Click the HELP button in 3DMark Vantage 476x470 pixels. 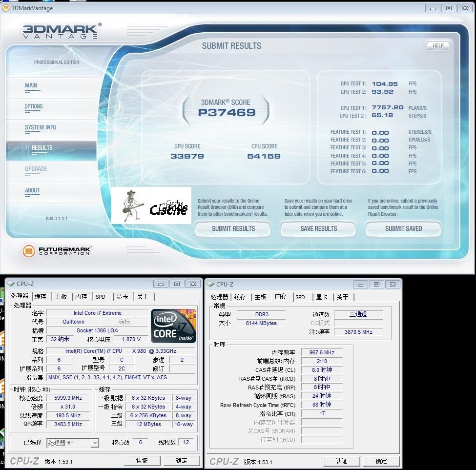tap(438, 45)
